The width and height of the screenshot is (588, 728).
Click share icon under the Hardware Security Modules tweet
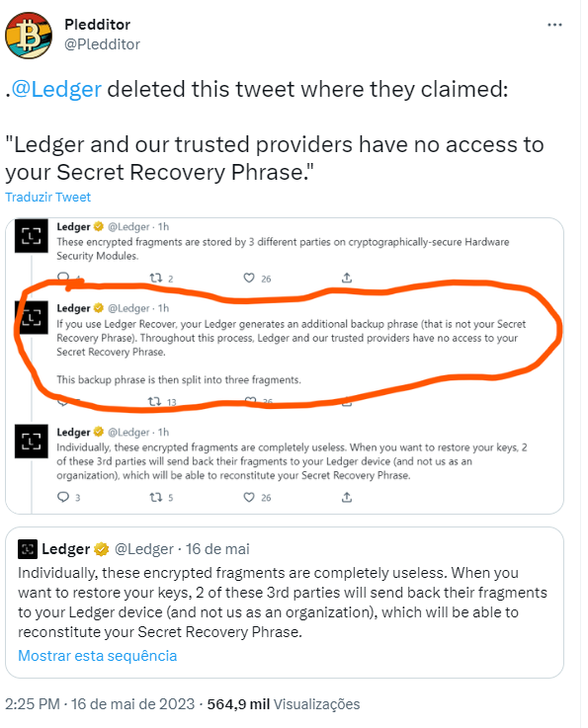(x=347, y=279)
